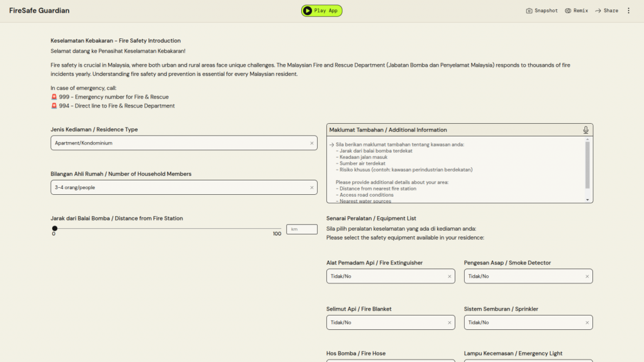The height and width of the screenshot is (362, 644).
Task: Expand the Sprinkler system dropdown
Action: coord(522,322)
